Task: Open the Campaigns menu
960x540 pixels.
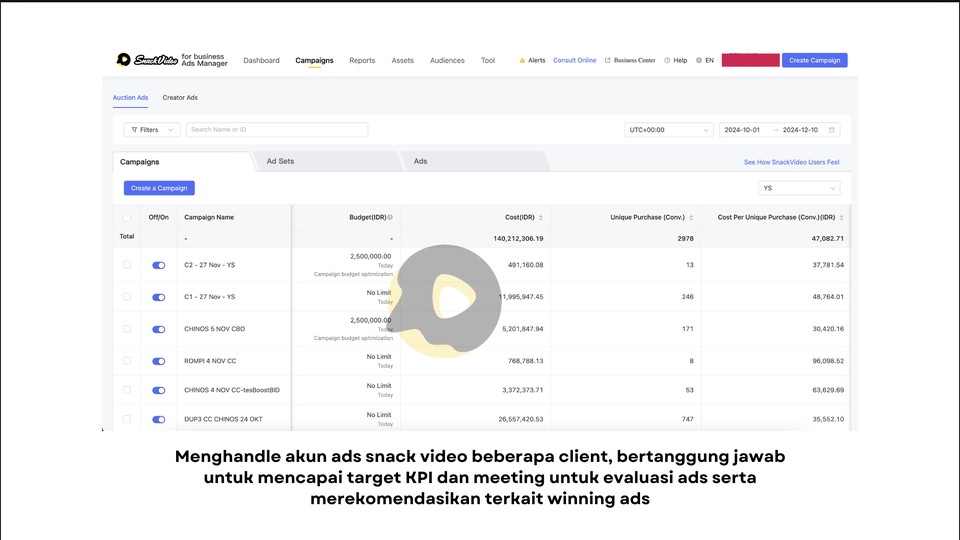Action: (314, 61)
